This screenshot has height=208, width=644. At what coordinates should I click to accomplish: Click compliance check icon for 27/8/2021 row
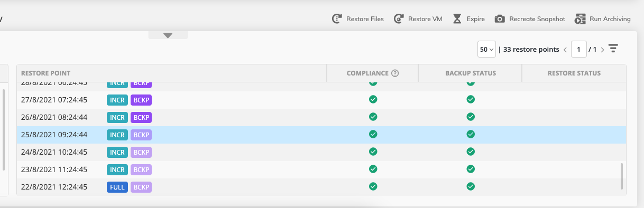coord(373,99)
